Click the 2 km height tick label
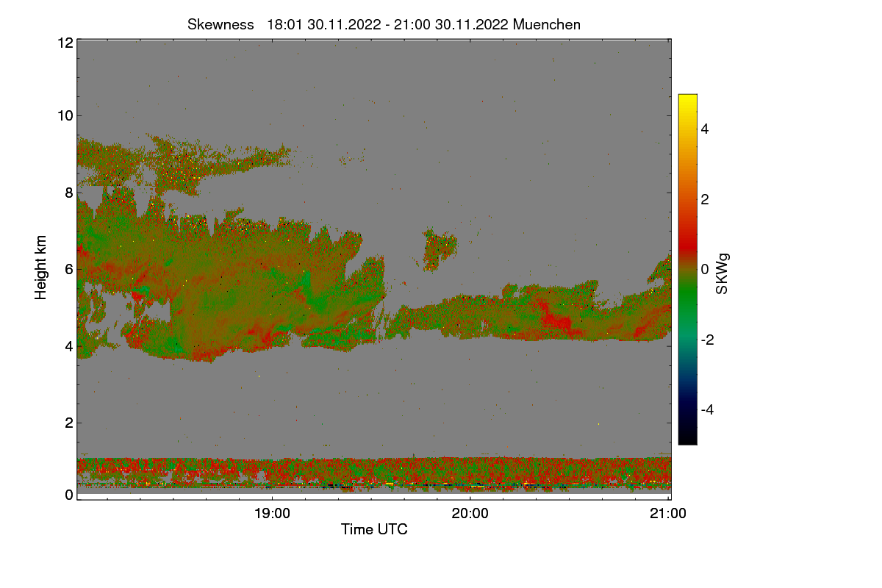 (68, 423)
